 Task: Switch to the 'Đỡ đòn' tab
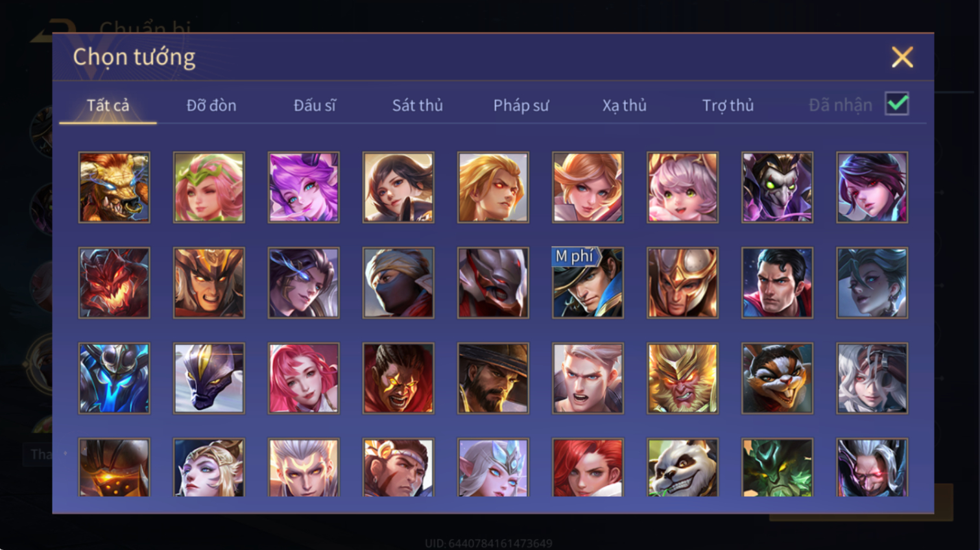[x=211, y=105]
